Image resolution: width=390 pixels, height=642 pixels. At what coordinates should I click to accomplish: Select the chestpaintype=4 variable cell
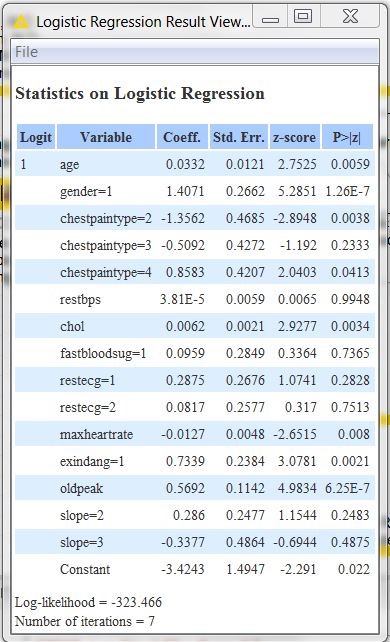106,273
